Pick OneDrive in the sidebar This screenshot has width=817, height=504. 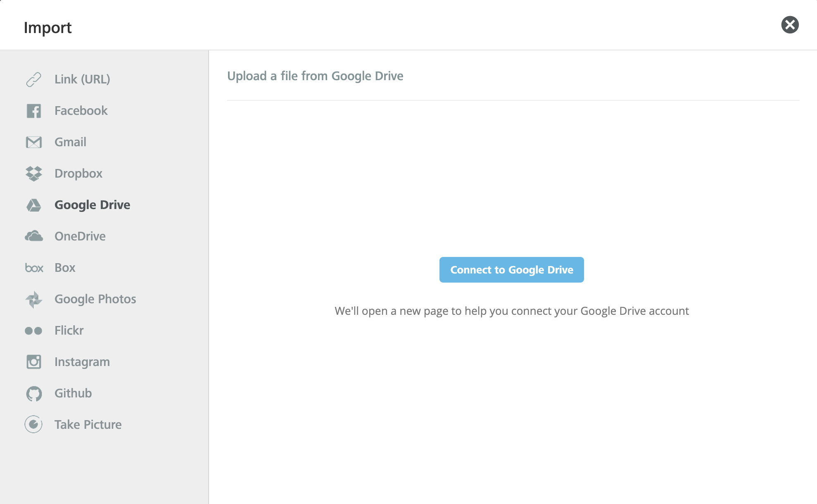point(80,236)
